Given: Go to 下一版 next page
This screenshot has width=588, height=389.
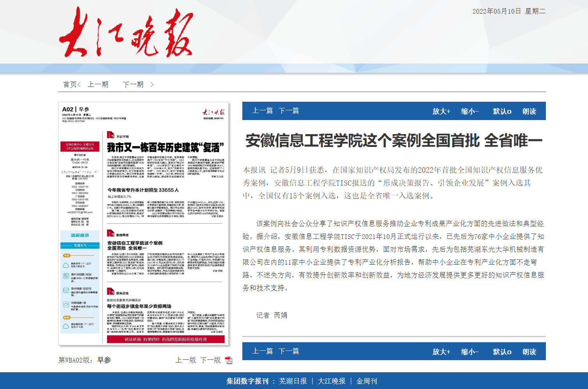Looking at the screenshot, I should pyautogui.click(x=211, y=360).
